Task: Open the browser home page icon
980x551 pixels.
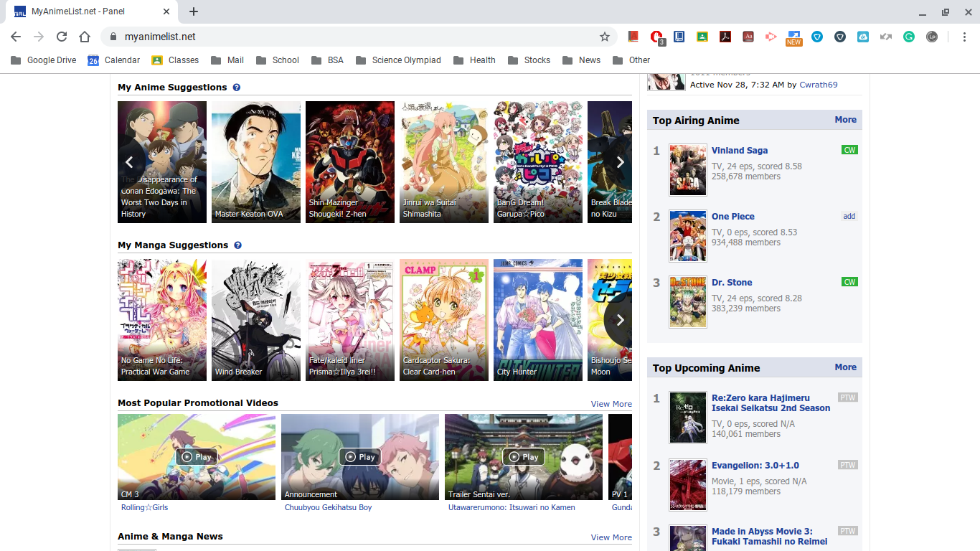Action: [85, 37]
